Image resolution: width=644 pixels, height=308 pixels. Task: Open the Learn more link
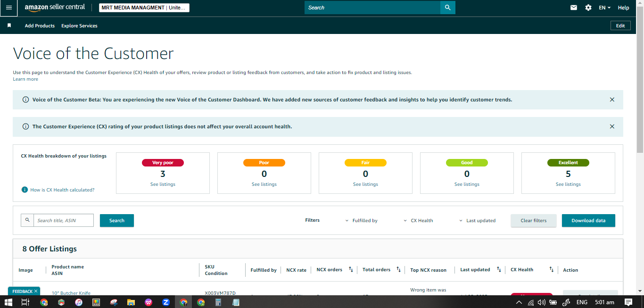coord(25,79)
